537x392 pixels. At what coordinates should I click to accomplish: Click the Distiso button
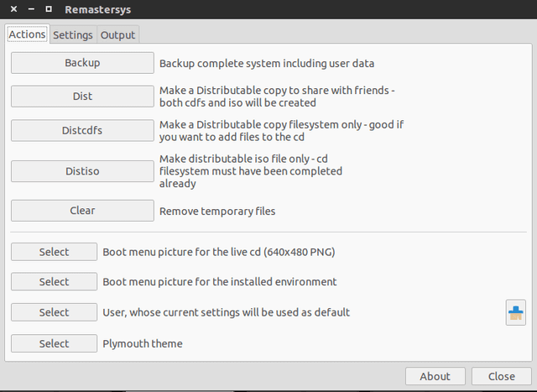pyautogui.click(x=82, y=171)
